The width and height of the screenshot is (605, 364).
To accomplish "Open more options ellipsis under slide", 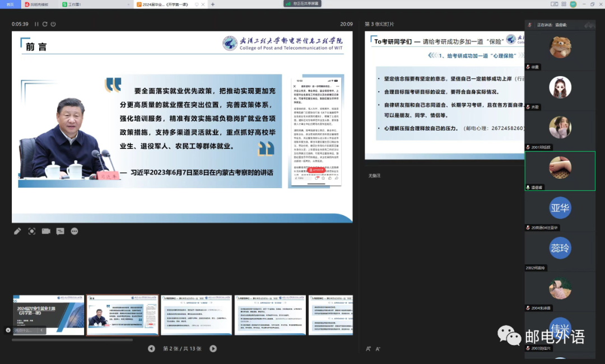I will pos(75,231).
